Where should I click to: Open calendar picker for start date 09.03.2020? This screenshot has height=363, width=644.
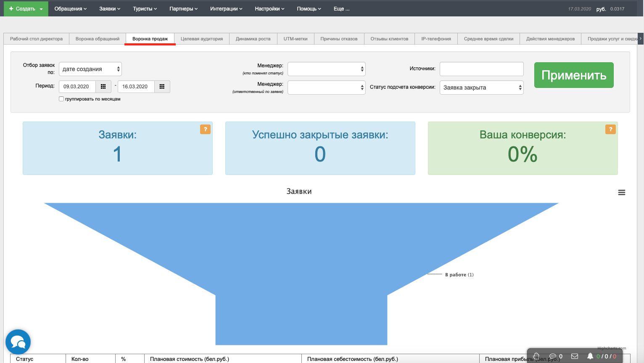[x=103, y=87]
